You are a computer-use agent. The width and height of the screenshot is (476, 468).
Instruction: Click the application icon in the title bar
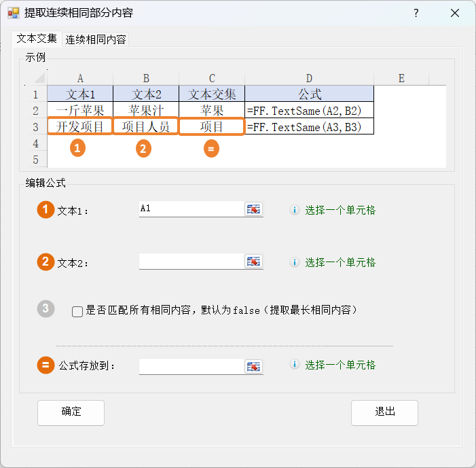coord(13,13)
